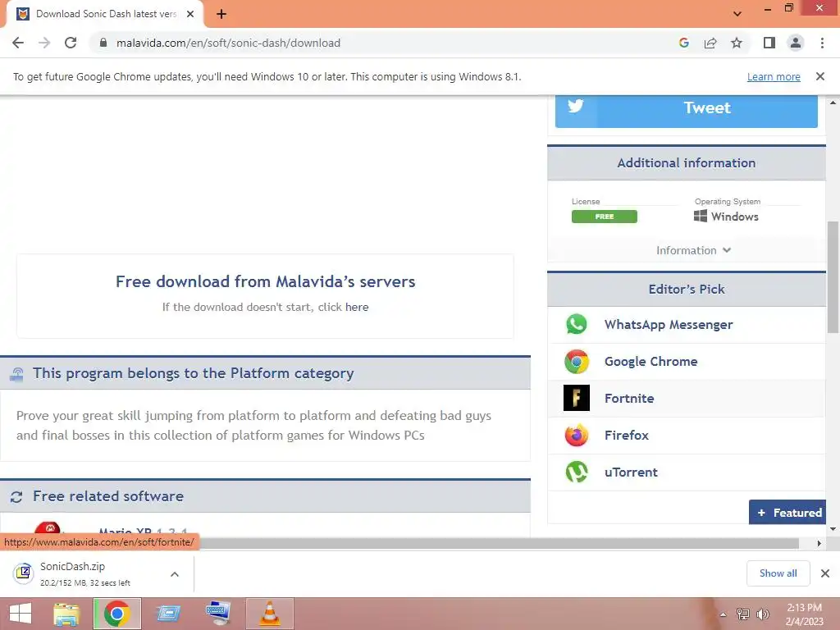840x630 pixels.
Task: Open the Firefox link
Action: tap(626, 435)
